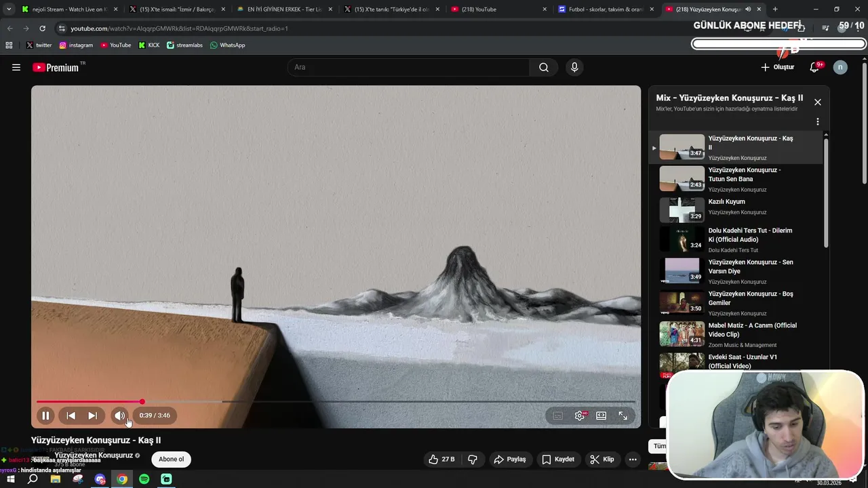Click the red playhead scrubber dot
The width and height of the screenshot is (868, 488).
click(142, 402)
